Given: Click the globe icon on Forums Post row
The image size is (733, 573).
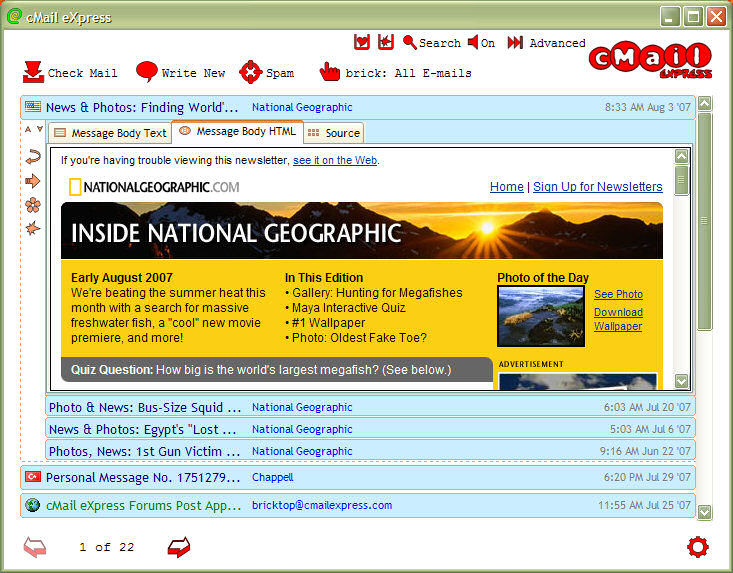Looking at the screenshot, I should pos(33,505).
